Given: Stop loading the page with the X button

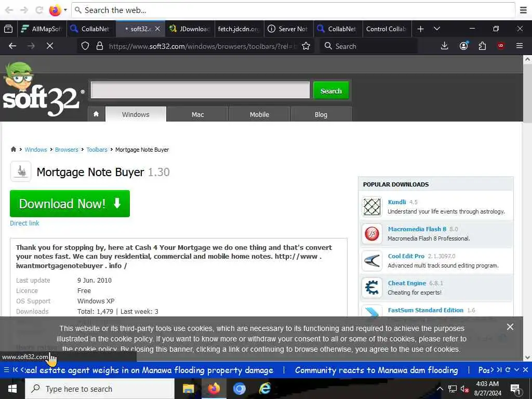Looking at the screenshot, I should [x=50, y=46].
